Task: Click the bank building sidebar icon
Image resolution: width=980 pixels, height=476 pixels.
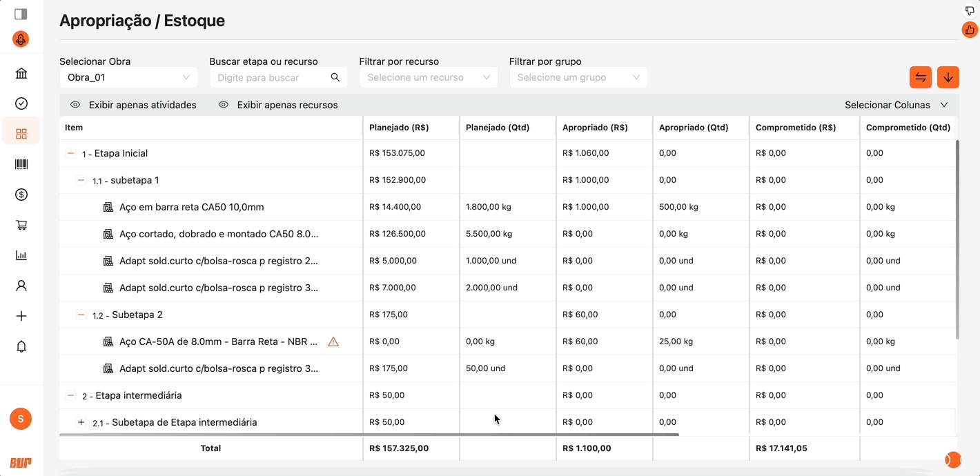Action: click(21, 74)
